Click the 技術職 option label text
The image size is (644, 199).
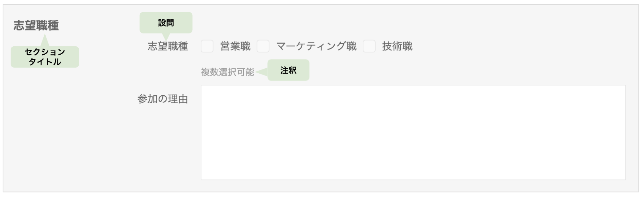pyautogui.click(x=397, y=46)
